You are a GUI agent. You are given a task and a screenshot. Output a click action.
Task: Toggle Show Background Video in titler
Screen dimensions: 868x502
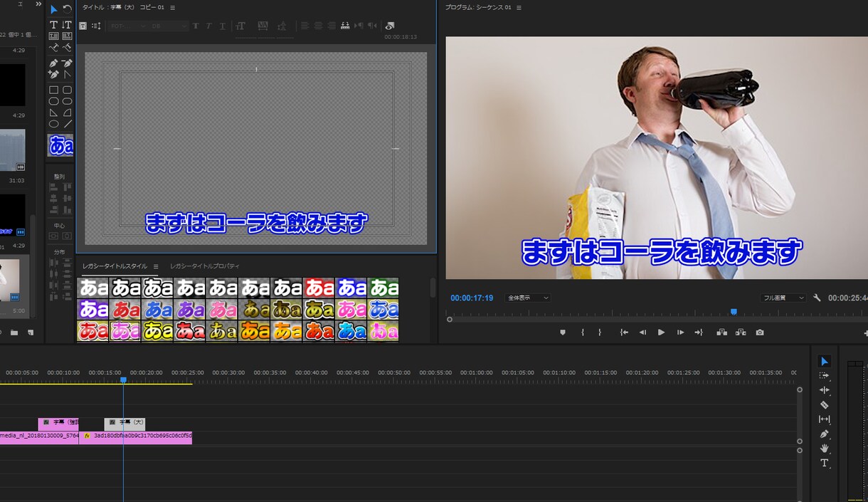tap(390, 26)
